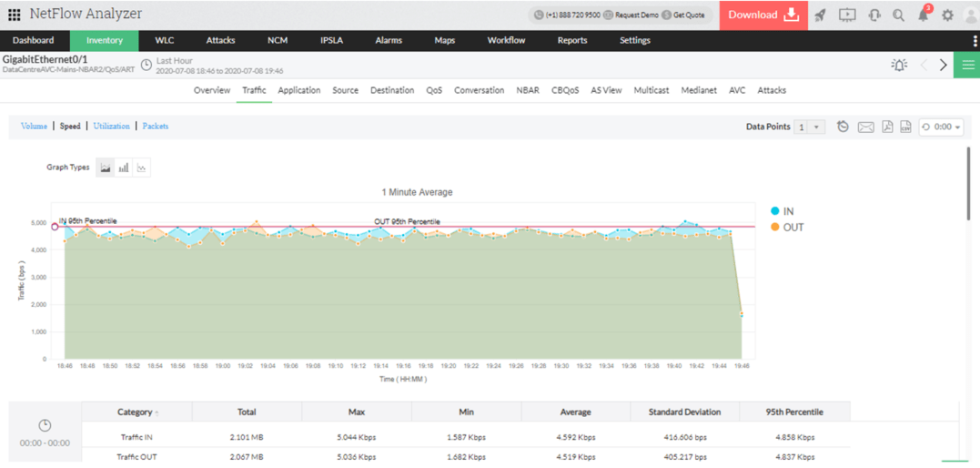Switch to bar graph type
Viewport: 980px width, 468px height.
123,168
